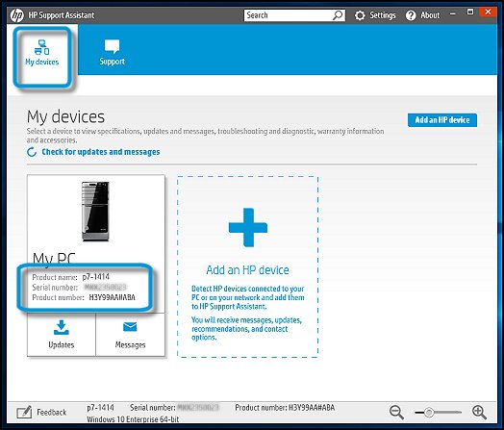Open the Settings gear icon
The width and height of the screenshot is (504, 430).
(360, 15)
